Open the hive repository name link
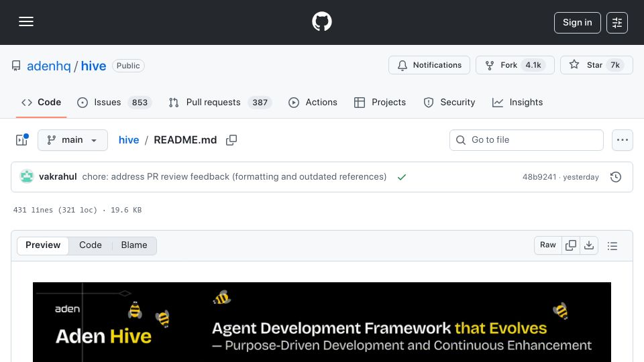 [x=93, y=66]
